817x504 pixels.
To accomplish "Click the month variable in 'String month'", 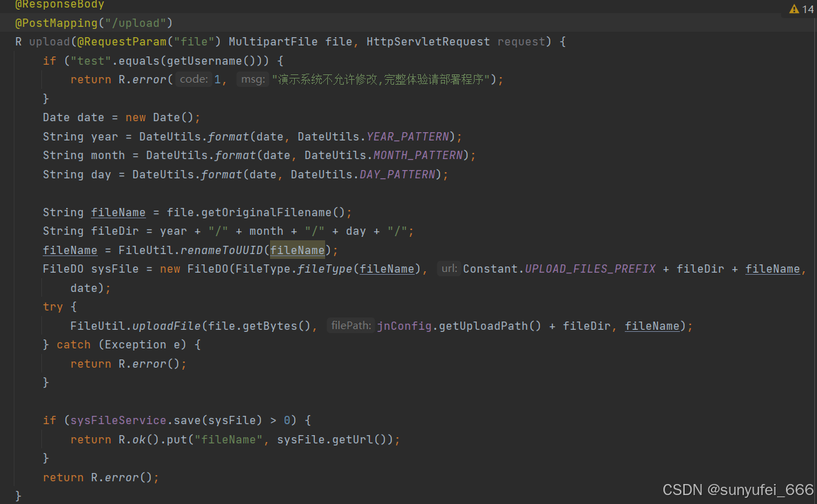I will click(108, 156).
